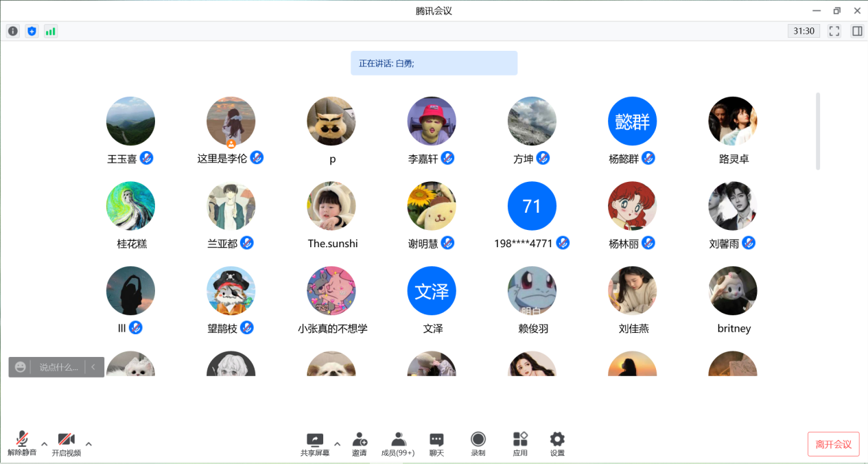Screen dimensions: 868x464
Task: Expand audio options arrow beside 解除静音
Action: [x=45, y=443]
